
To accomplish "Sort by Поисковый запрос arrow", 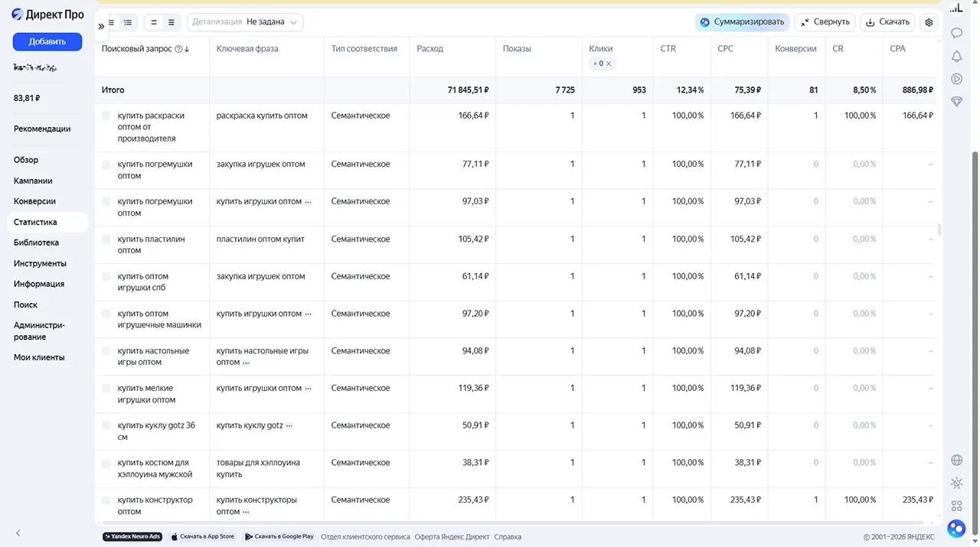I will click(x=187, y=49).
